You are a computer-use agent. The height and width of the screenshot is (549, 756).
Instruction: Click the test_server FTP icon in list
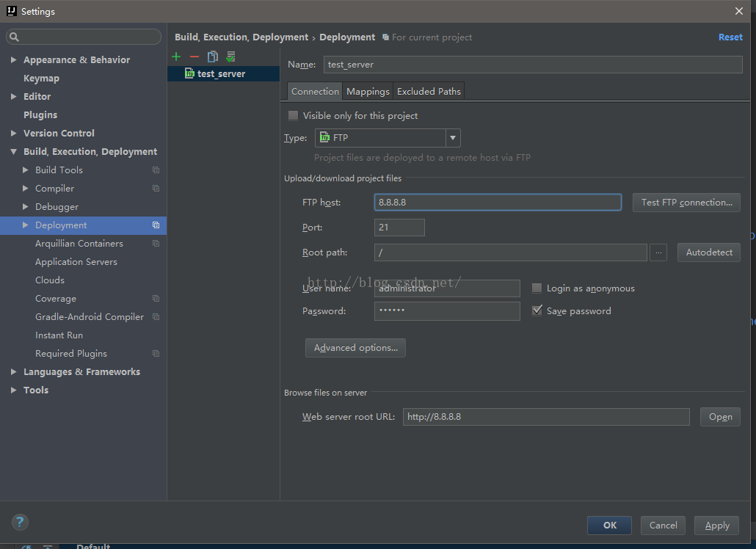point(189,73)
